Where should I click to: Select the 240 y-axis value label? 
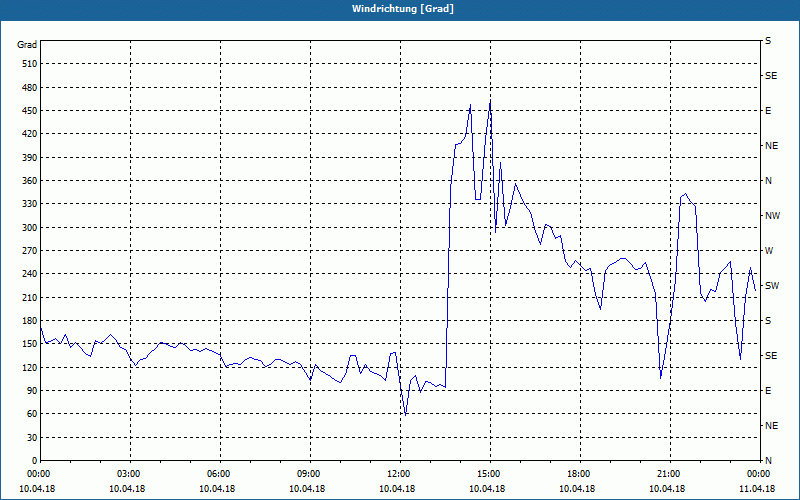(30, 274)
